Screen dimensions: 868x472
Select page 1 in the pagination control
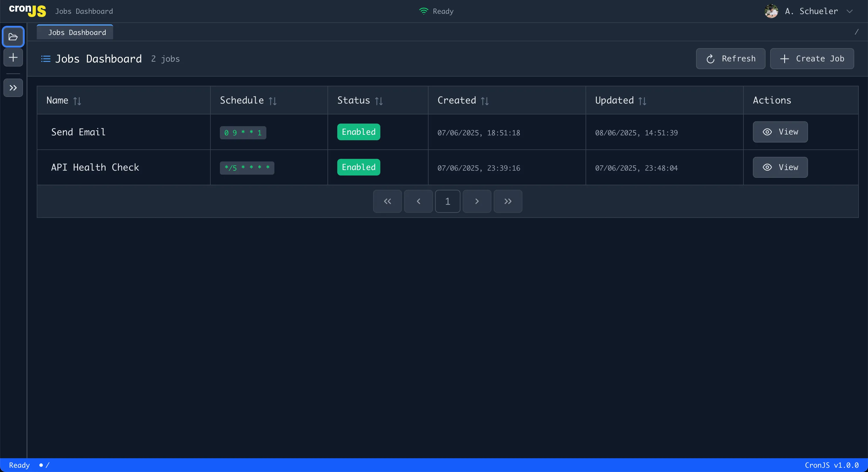(x=447, y=201)
